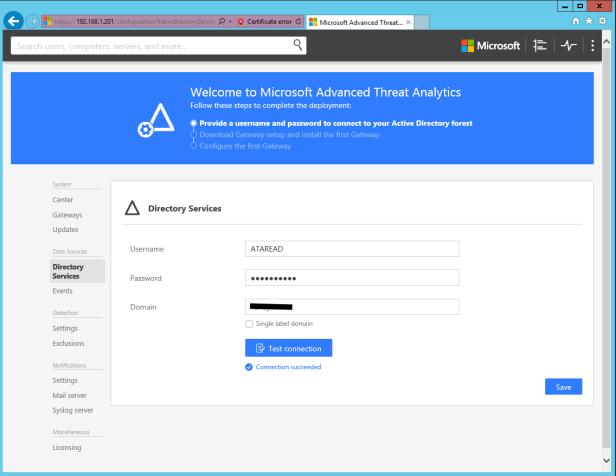Viewport: 616px width, 476px height.
Task: Click the ATA search magnifier icon
Action: click(298, 45)
